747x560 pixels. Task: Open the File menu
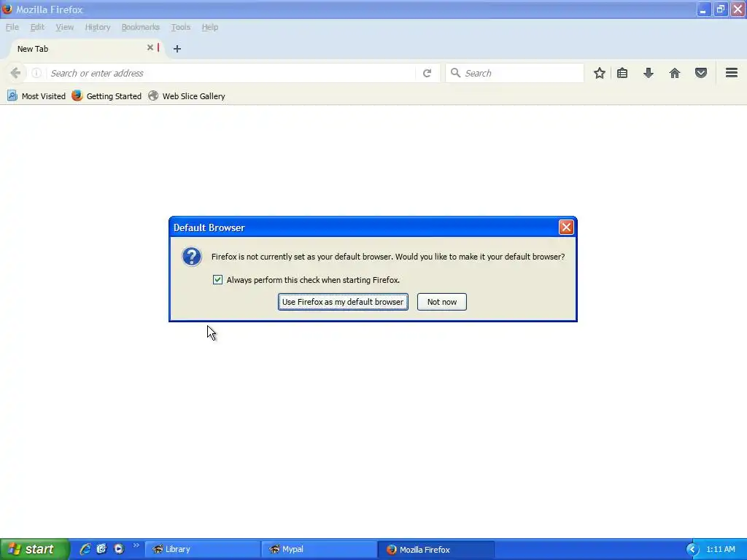click(12, 27)
